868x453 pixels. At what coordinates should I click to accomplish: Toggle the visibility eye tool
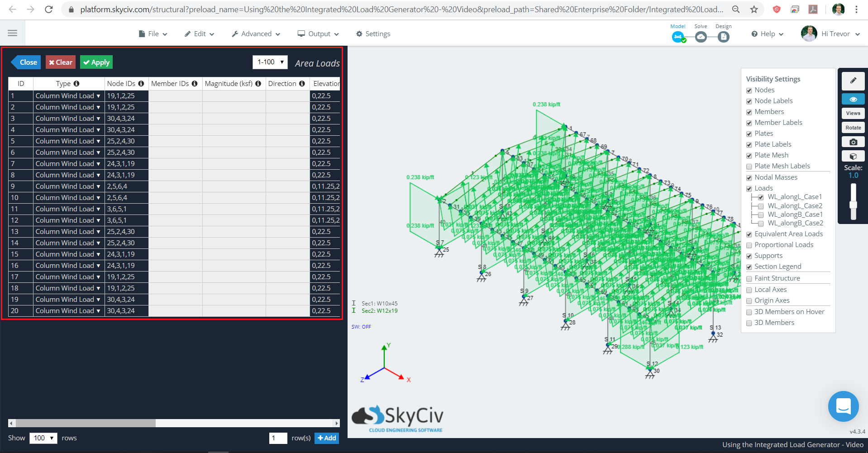click(x=853, y=99)
